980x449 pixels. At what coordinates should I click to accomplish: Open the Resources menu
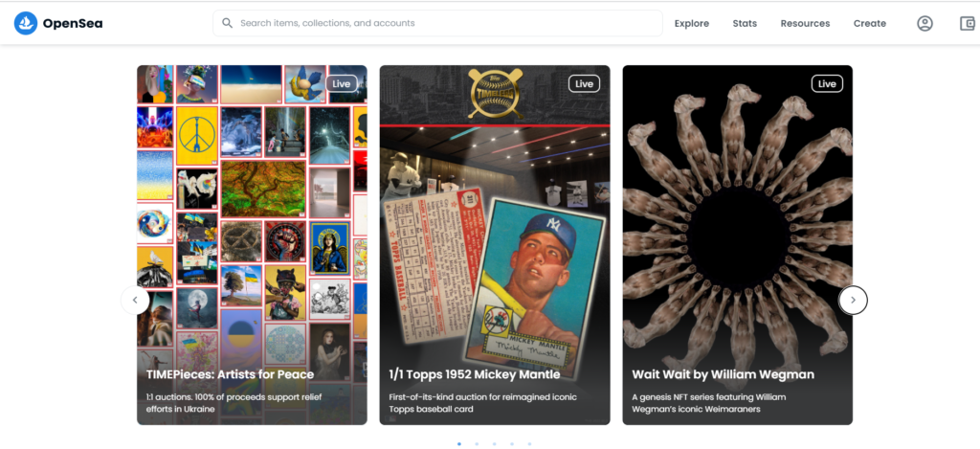[805, 23]
